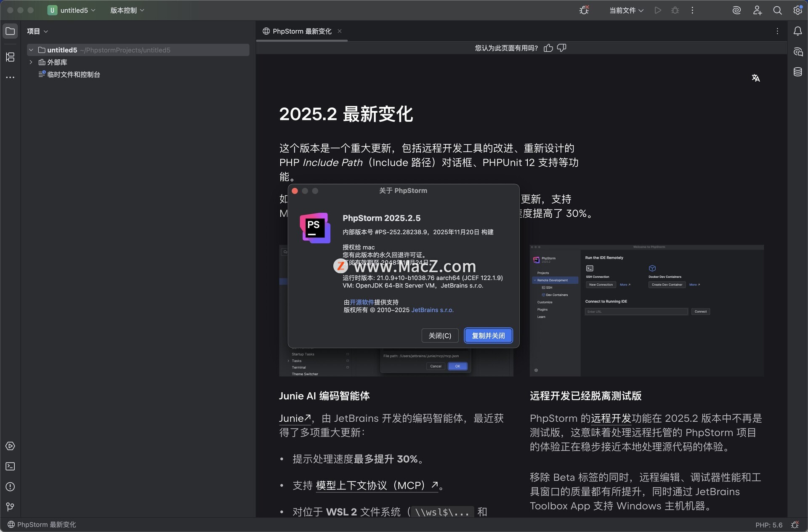
Task: Open the Services tool window icon
Action: 10,446
